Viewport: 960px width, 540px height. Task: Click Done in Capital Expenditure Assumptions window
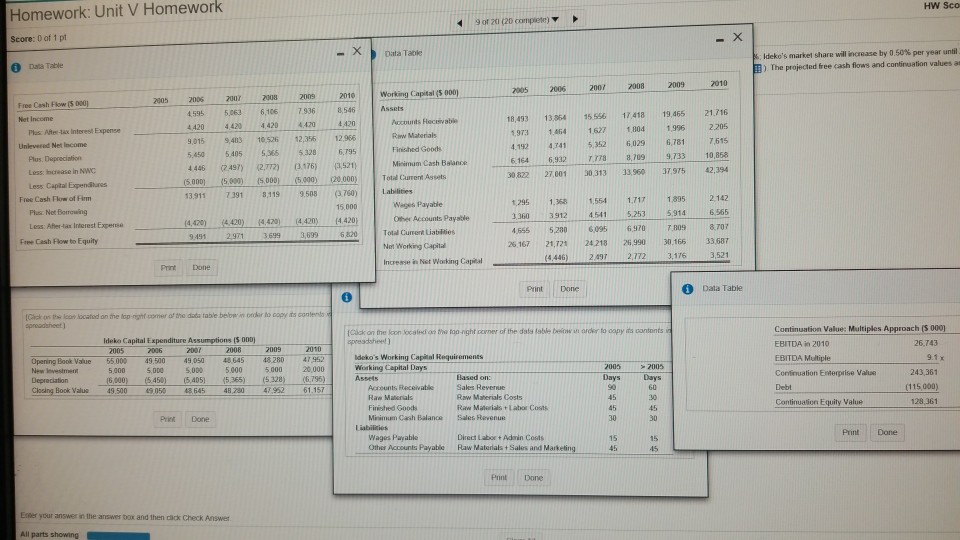200,419
